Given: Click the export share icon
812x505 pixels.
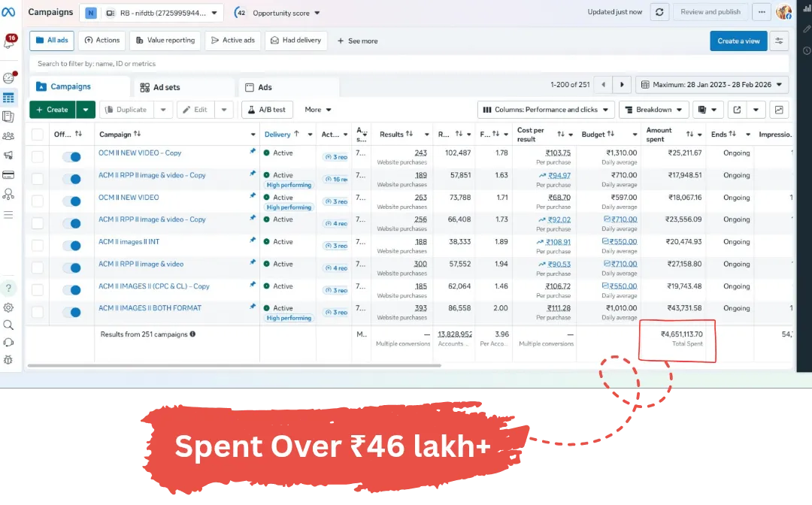Looking at the screenshot, I should [737, 110].
